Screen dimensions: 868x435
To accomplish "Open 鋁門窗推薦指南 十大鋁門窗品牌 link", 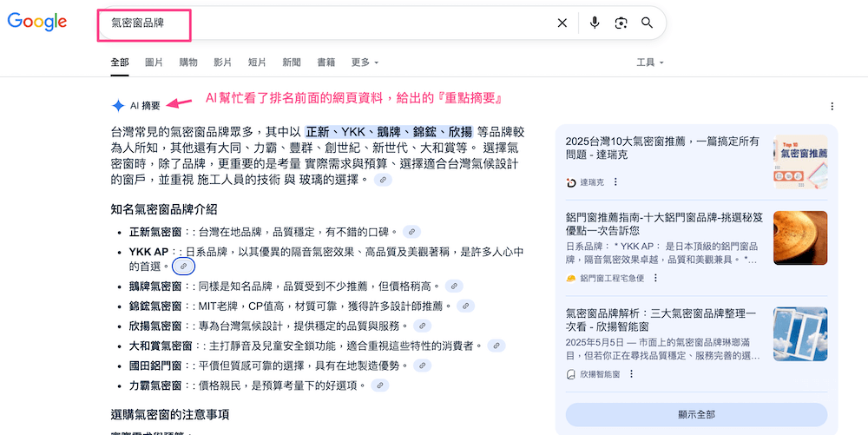I will tap(664, 223).
